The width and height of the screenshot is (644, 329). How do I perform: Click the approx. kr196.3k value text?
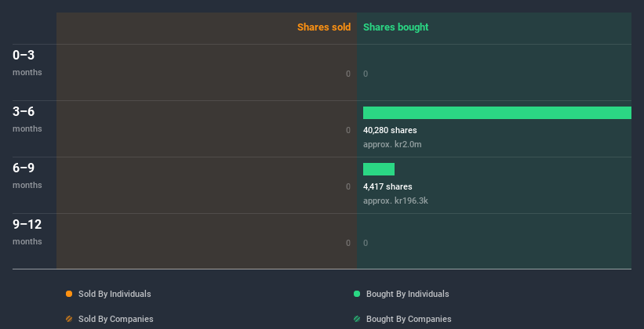click(395, 201)
